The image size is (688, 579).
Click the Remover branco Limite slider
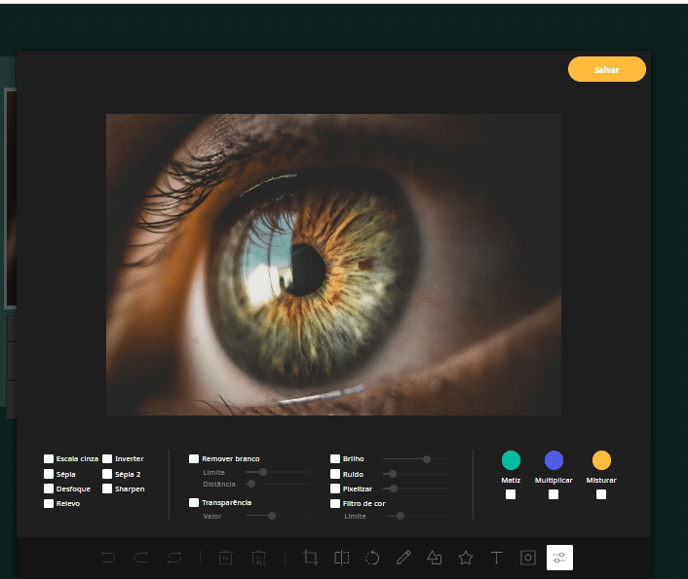pyautogui.click(x=263, y=472)
